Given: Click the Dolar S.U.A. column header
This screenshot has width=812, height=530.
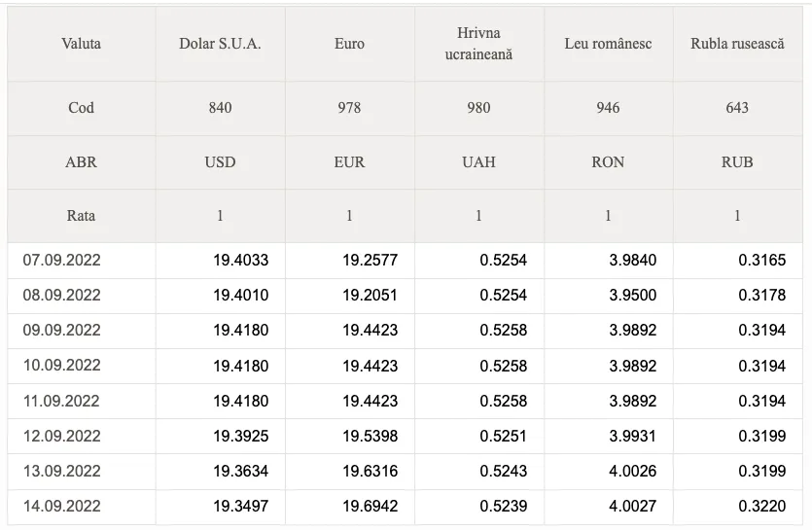Looking at the screenshot, I should coord(220,44).
